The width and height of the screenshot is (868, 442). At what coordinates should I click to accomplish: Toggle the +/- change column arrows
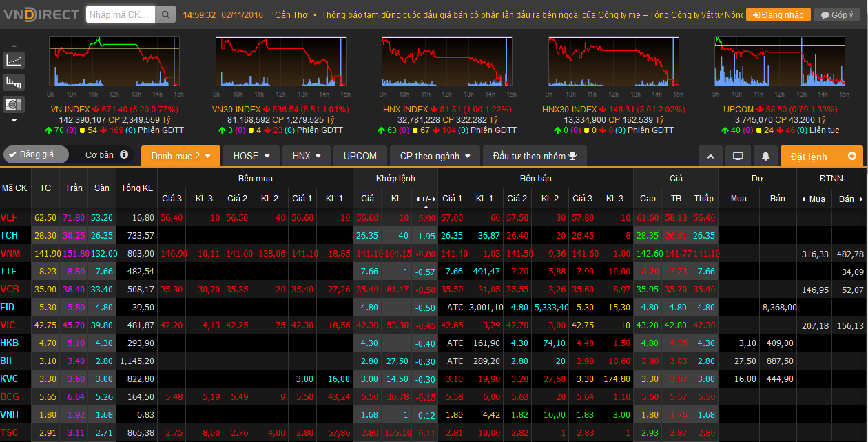tap(424, 199)
